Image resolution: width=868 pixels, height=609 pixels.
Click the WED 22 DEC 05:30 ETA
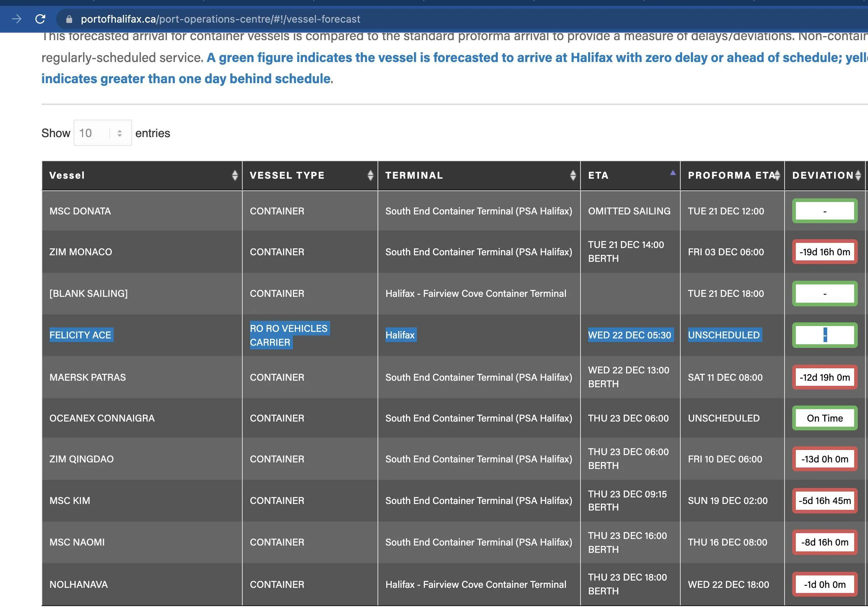tap(629, 335)
